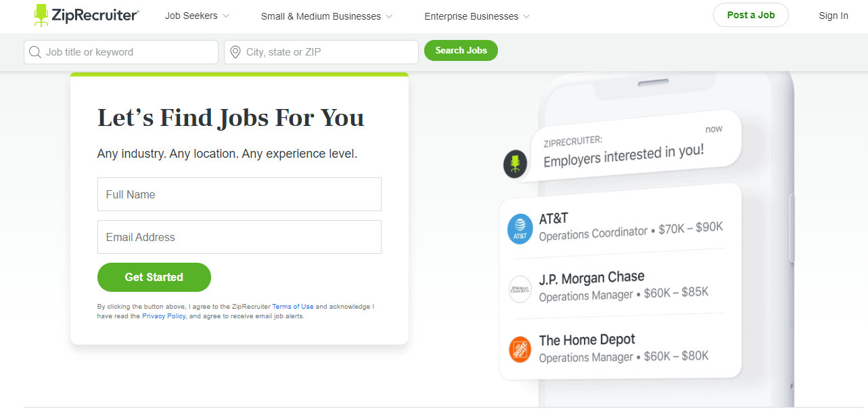Click the Full Name input field
The height and width of the screenshot is (411, 868).
tap(239, 194)
